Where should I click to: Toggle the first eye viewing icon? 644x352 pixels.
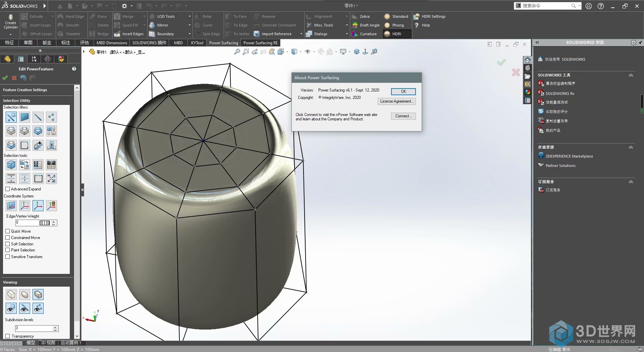pyautogui.click(x=11, y=308)
